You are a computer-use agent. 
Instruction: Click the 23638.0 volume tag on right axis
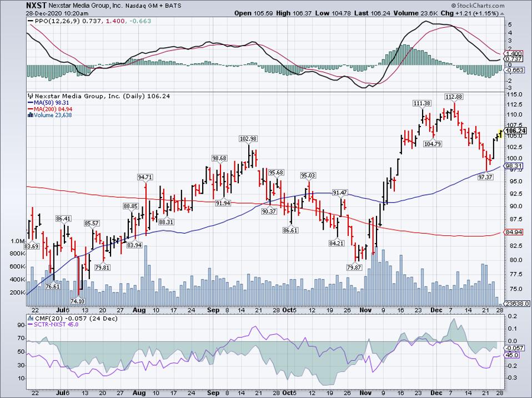point(516,304)
